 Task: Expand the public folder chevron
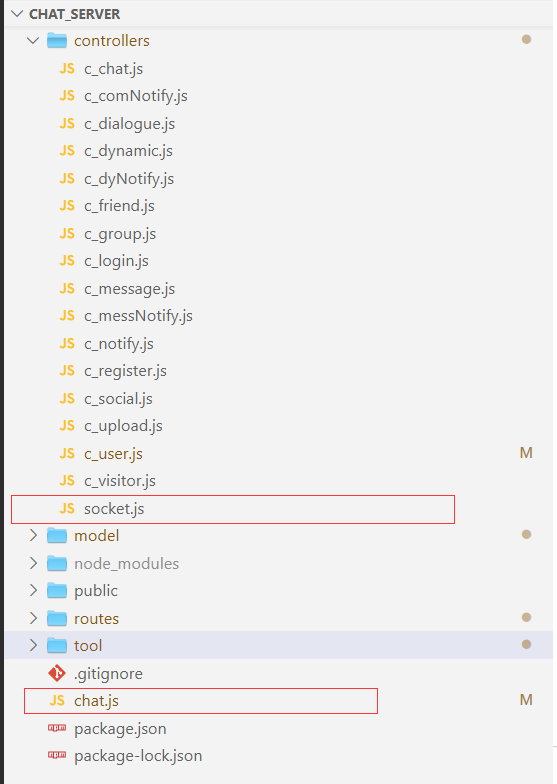pos(33,590)
